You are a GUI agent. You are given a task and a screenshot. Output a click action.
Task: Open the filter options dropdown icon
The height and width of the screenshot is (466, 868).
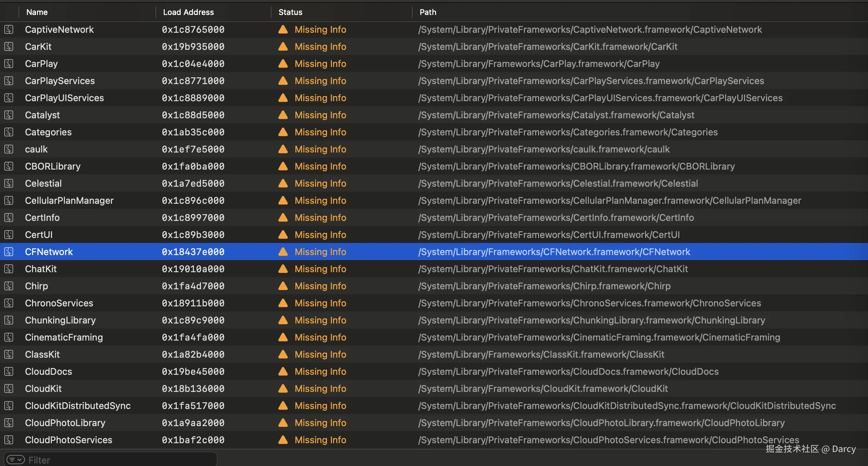16,460
